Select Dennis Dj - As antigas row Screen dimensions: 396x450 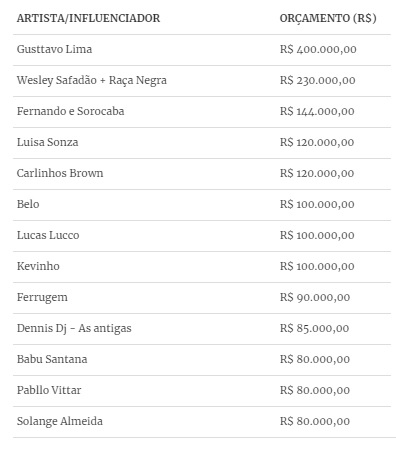click(202, 328)
